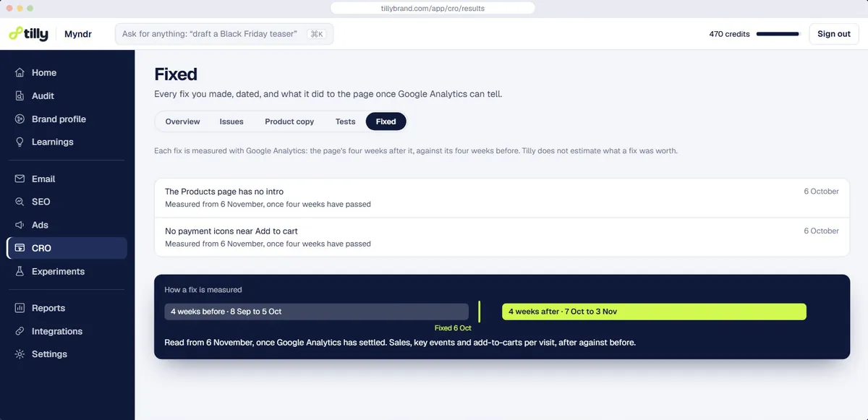Click 'The Products page has no intro' row
Viewport: 868px width, 420px height.
pos(502,198)
